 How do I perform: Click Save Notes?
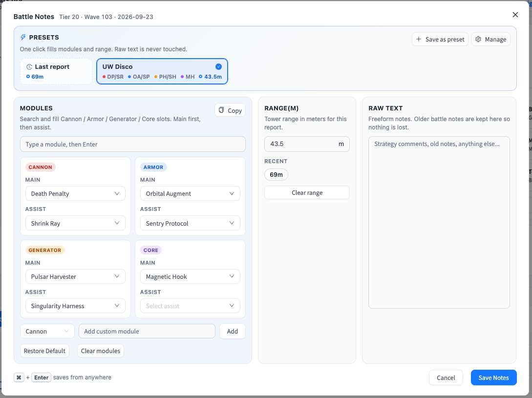pyautogui.click(x=494, y=377)
